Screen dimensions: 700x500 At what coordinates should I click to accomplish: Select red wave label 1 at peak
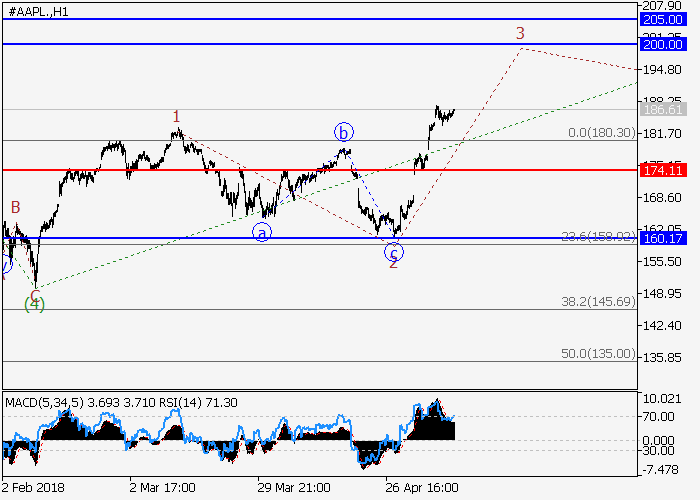176,117
